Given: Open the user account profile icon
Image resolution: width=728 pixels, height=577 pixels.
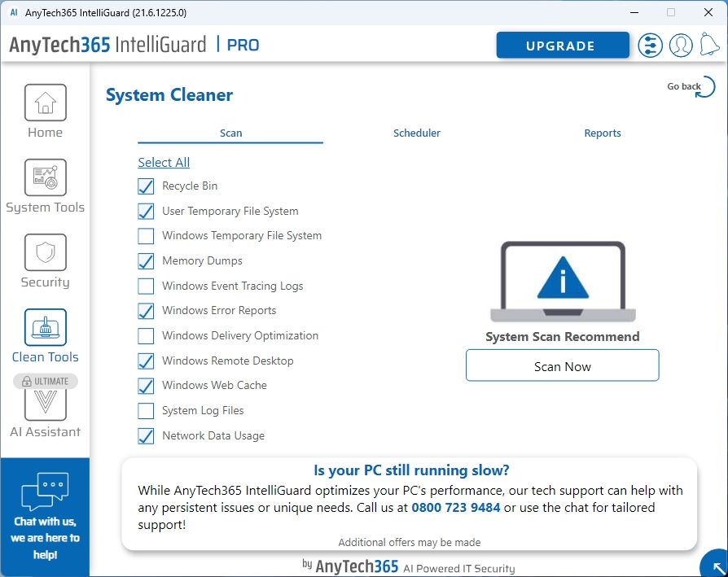Looking at the screenshot, I should point(681,46).
